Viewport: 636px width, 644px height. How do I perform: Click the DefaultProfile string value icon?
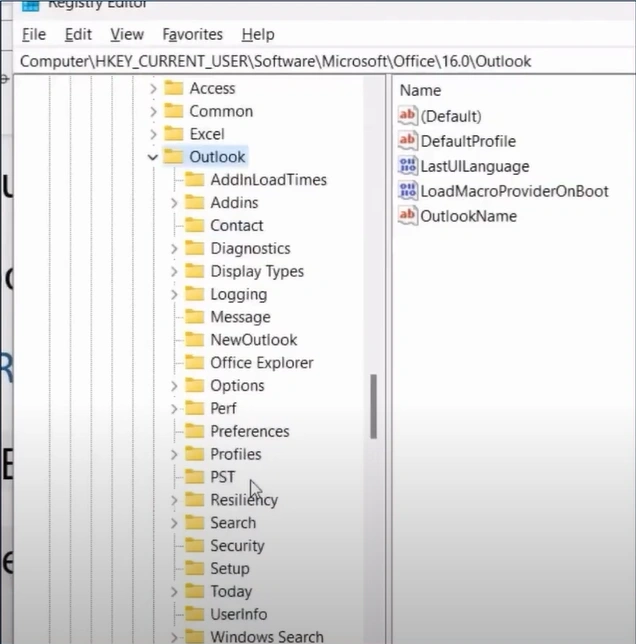(408, 141)
